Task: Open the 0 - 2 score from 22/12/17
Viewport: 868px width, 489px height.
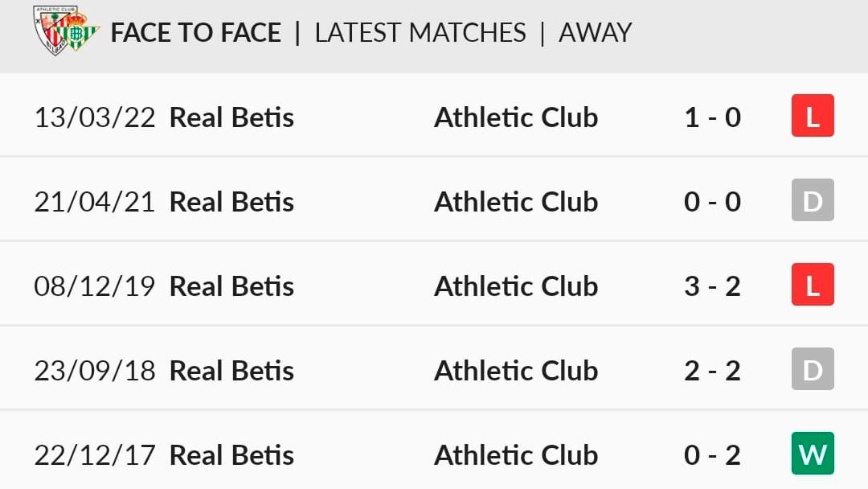Action: 712,455
